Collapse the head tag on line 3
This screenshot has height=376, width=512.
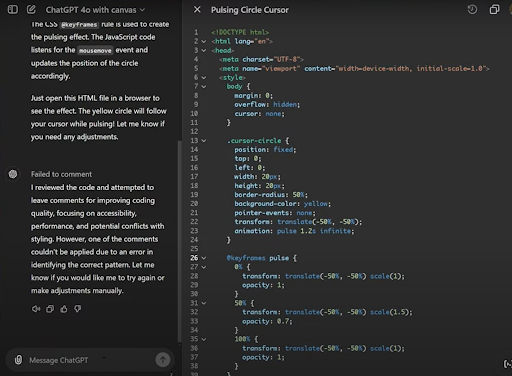point(204,51)
